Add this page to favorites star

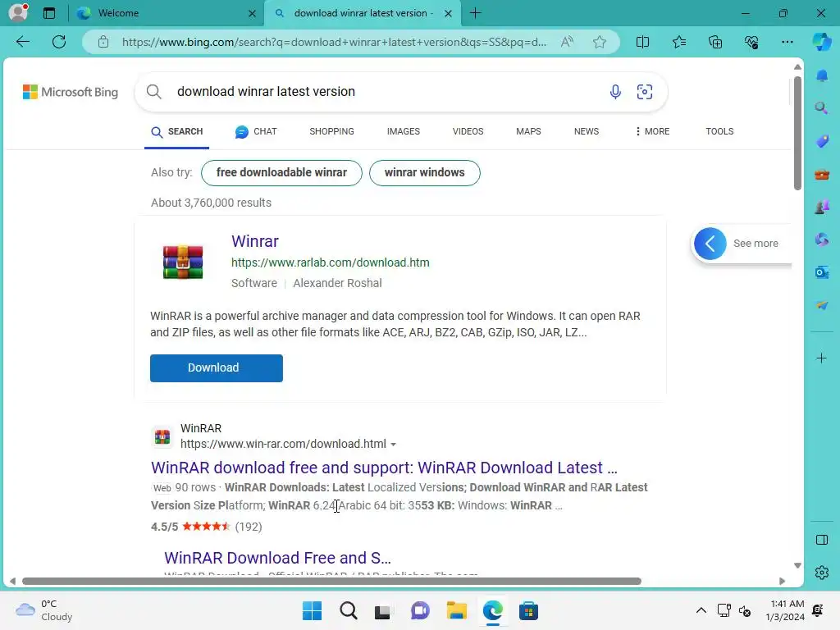[x=600, y=42]
